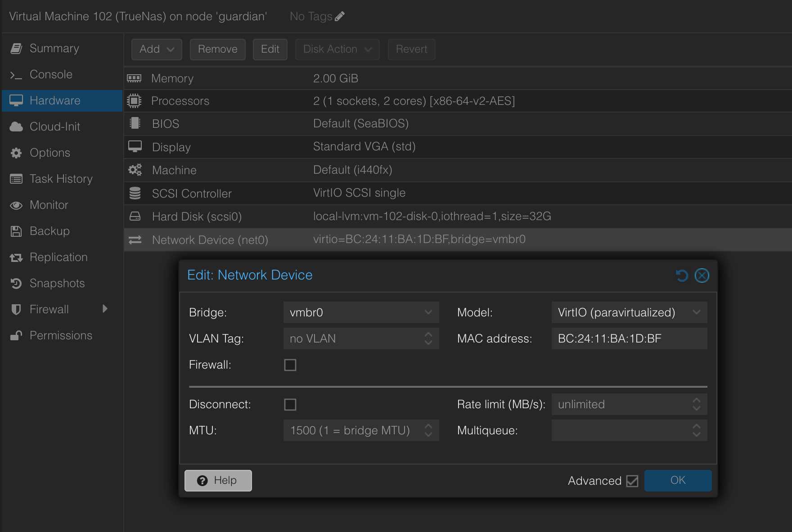Click the No Tags label

pyautogui.click(x=311, y=17)
